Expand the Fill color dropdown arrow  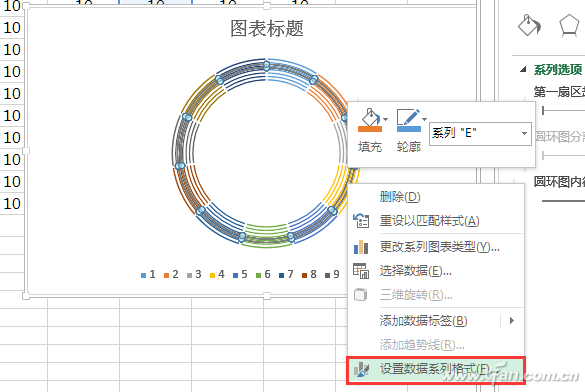point(386,119)
